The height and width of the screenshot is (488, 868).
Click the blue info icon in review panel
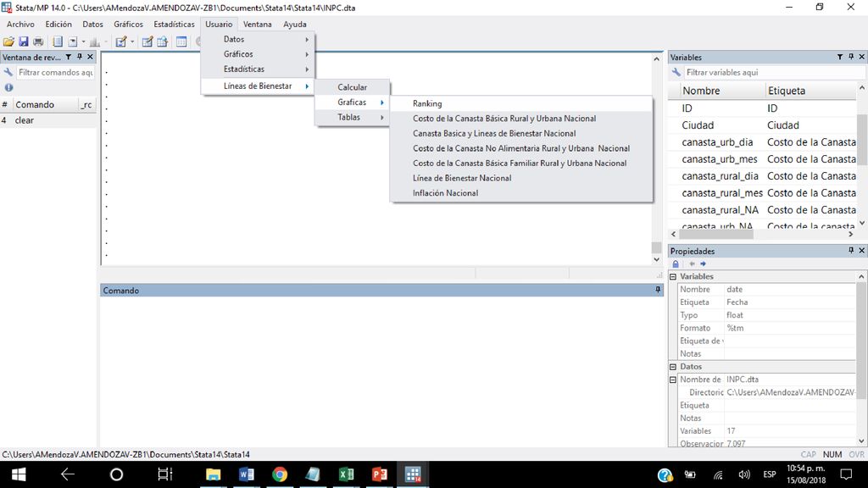(x=8, y=87)
